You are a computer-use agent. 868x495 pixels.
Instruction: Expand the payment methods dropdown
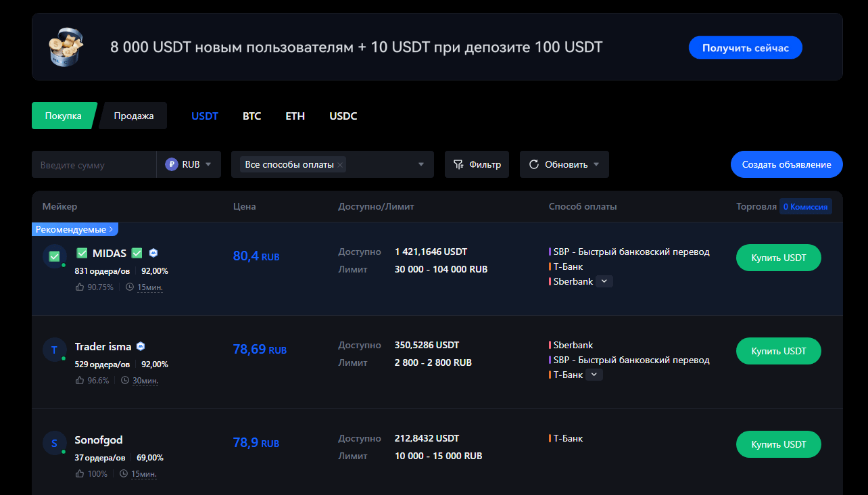(420, 164)
